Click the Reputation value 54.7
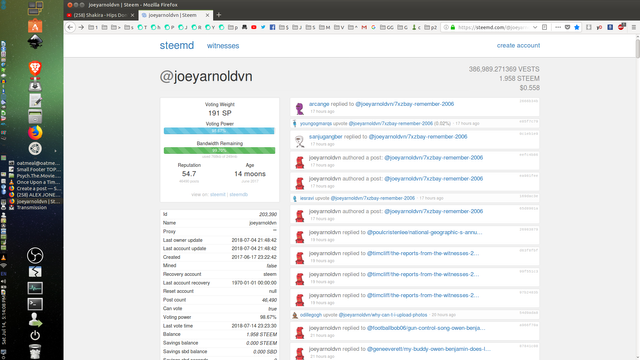Viewport: 640px width, 360px height. (x=189, y=174)
